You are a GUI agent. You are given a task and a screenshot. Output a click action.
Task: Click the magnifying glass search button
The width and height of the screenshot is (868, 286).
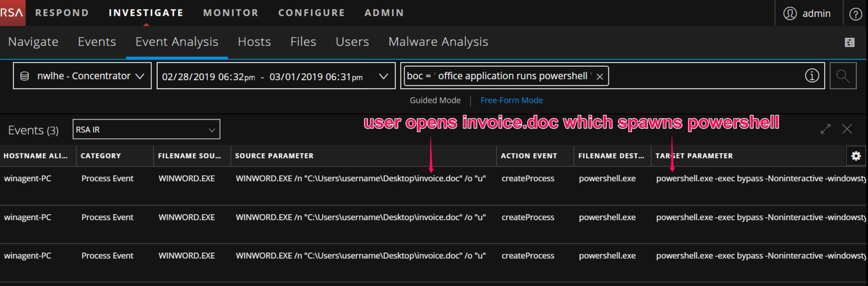843,76
